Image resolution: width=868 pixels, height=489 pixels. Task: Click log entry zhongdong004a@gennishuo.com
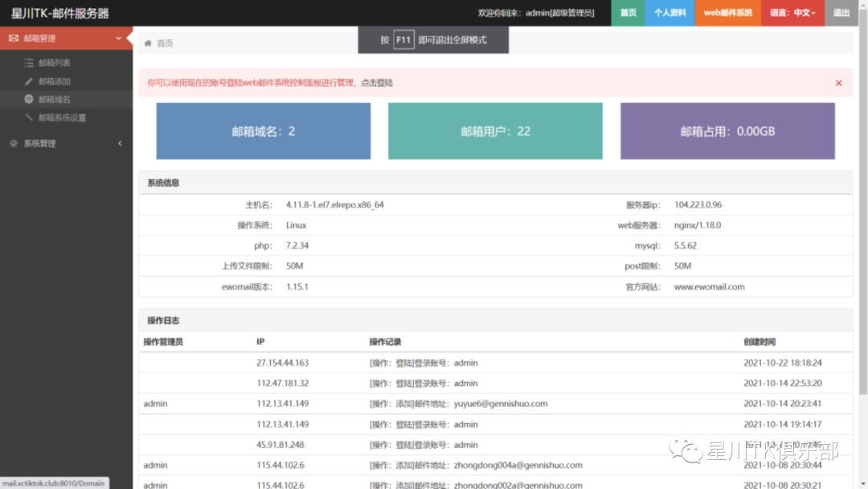(518, 465)
